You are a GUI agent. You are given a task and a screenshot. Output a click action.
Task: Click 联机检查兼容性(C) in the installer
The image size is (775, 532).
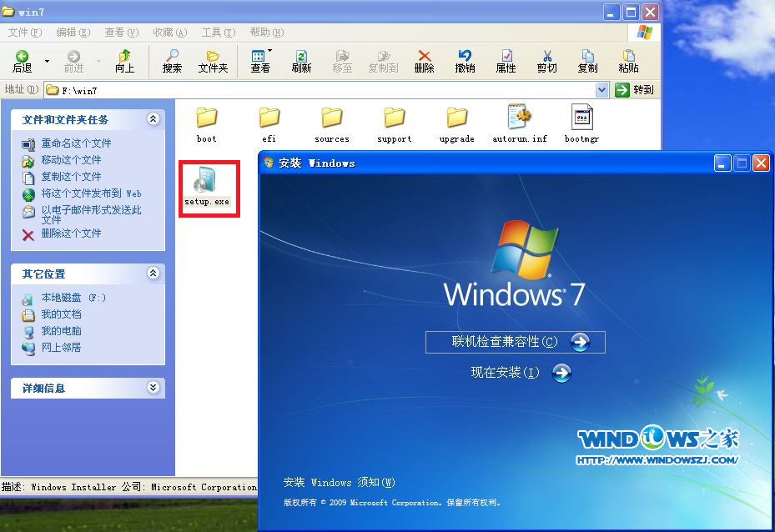point(515,342)
